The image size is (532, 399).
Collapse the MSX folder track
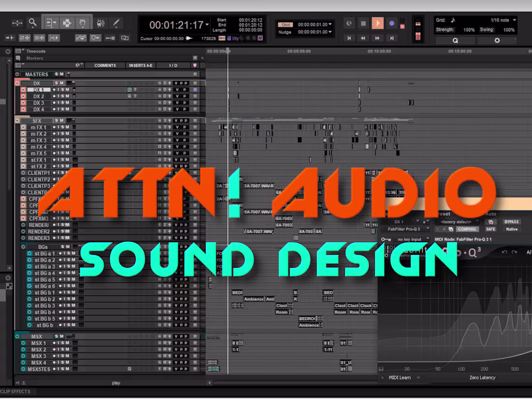click(17, 336)
